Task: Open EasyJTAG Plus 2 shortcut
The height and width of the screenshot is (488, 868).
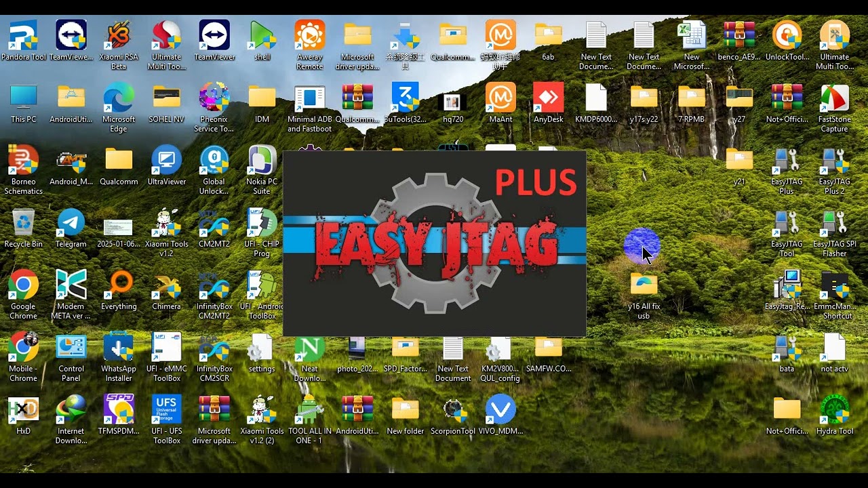Action: (835, 170)
